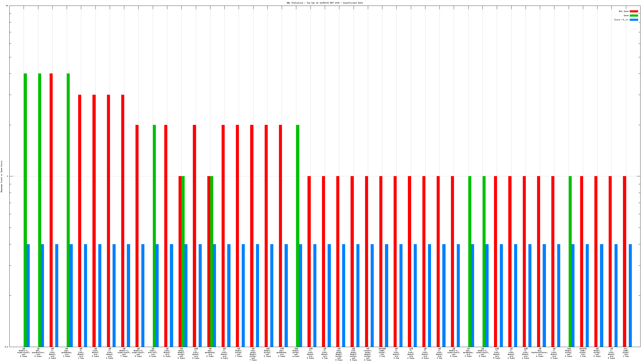The image size is (644, 362).
Task: Click the x-axis label psbl.surriel.com 4 hops
Action: click(x=153, y=352)
